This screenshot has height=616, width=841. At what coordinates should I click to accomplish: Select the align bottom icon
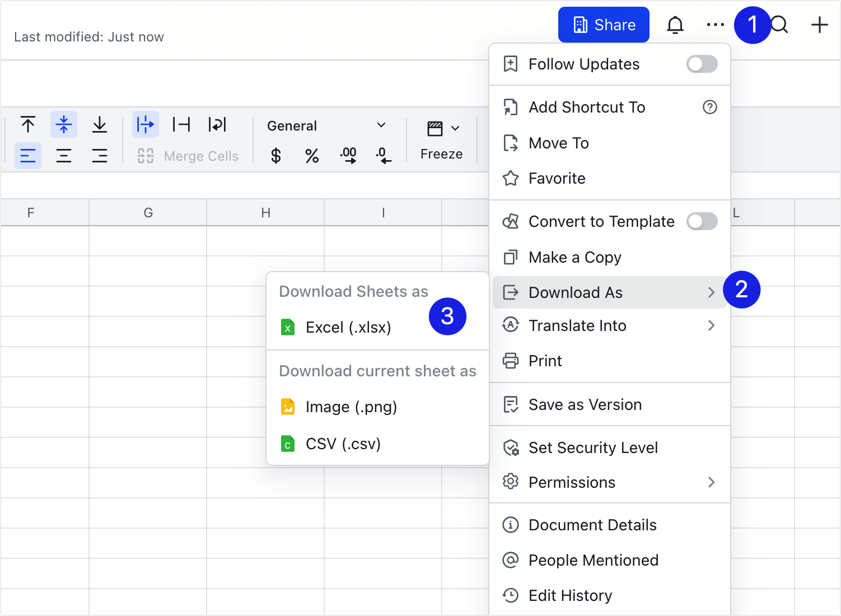(100, 124)
